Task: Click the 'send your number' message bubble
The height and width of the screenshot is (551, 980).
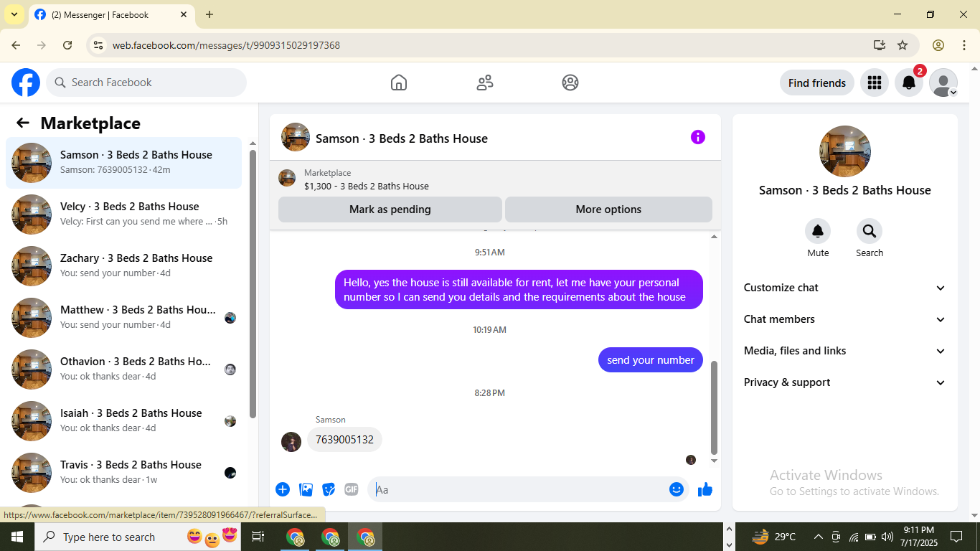Action: click(651, 360)
